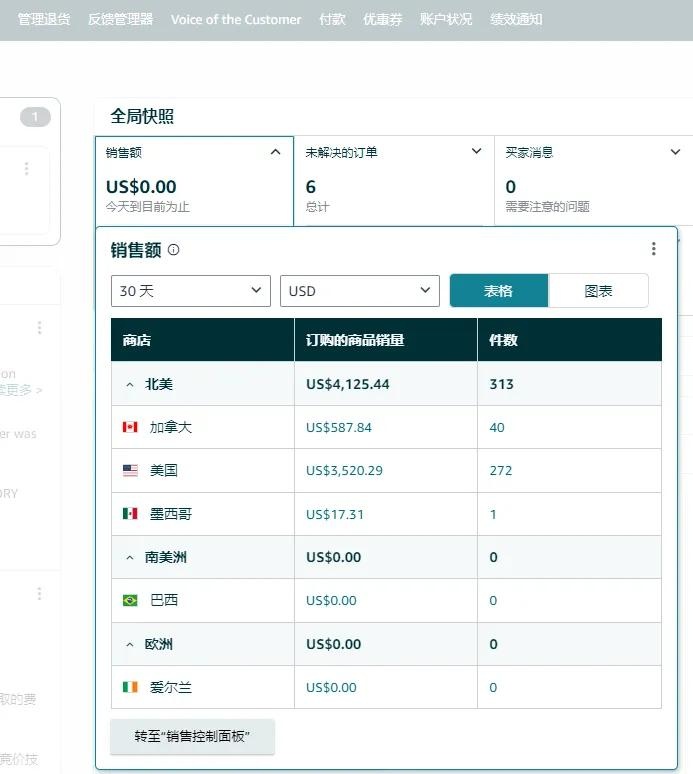The image size is (693, 774).
Task: Collapse the 欧洲 region row
Action: click(x=130, y=645)
